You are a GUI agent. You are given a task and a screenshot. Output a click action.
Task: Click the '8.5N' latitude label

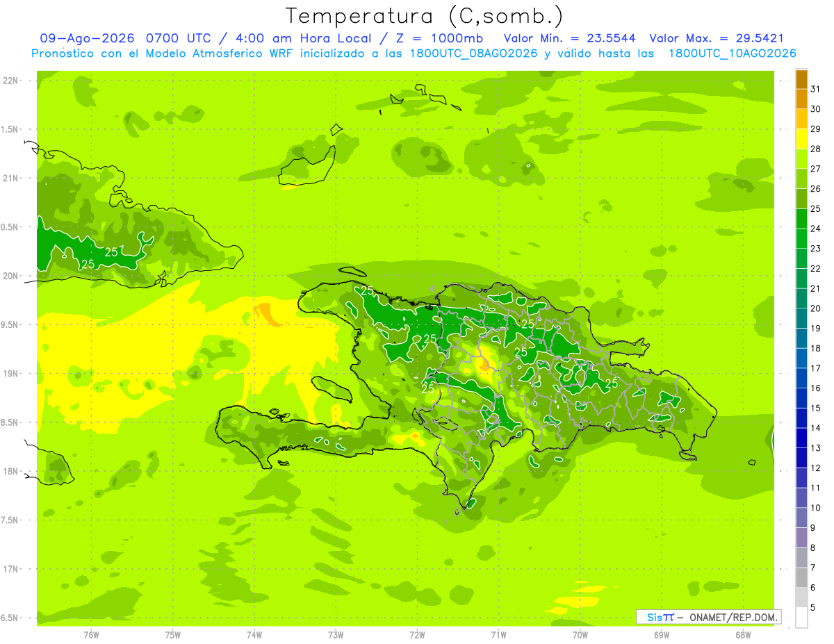[10, 422]
